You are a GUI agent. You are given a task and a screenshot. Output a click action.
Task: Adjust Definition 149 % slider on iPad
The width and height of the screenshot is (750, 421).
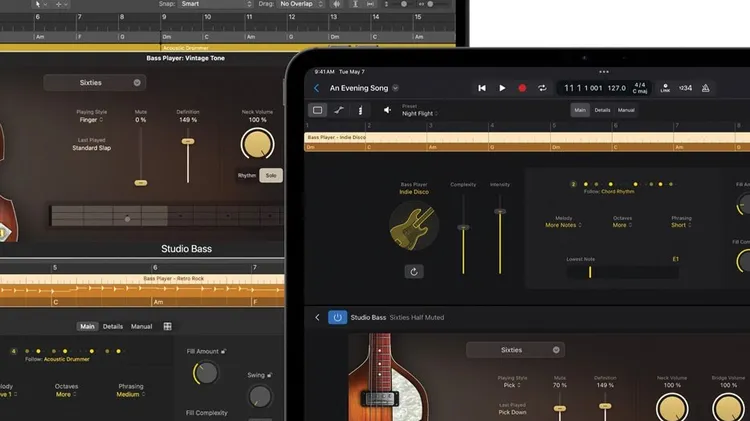605,406
